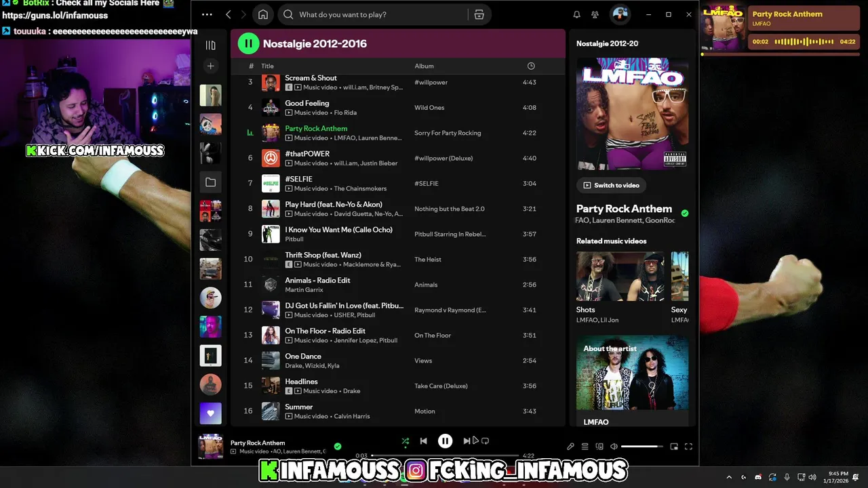
Task: Open now-playing cover thumbnail in player bar
Action: pyautogui.click(x=210, y=447)
